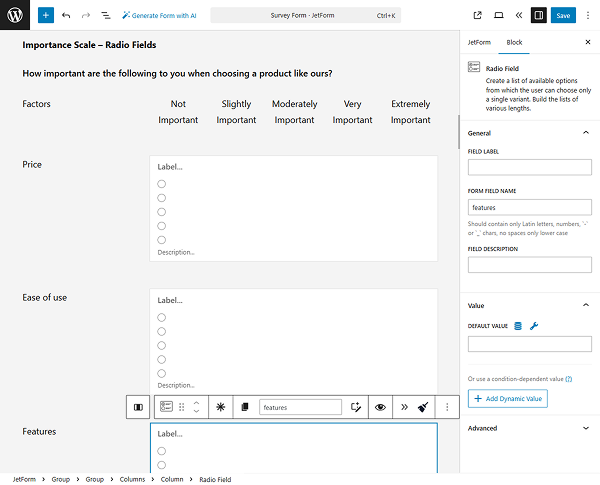This screenshot has width=600, height=485.
Task: Select the fifth Price radio option
Action: [x=161, y=240]
